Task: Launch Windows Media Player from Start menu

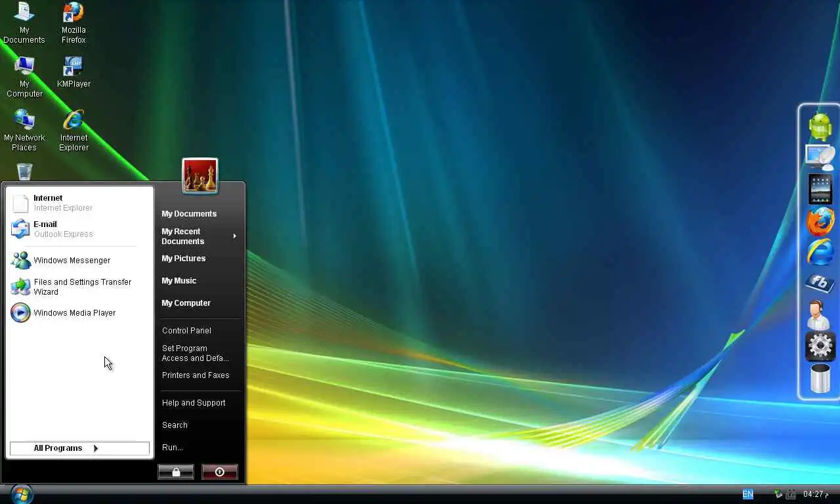Action: pos(79,313)
